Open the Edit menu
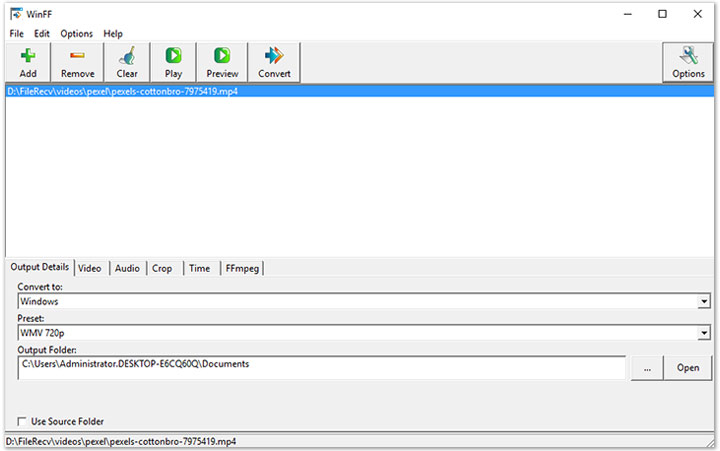Viewport: 720px width, 451px height. [x=42, y=34]
